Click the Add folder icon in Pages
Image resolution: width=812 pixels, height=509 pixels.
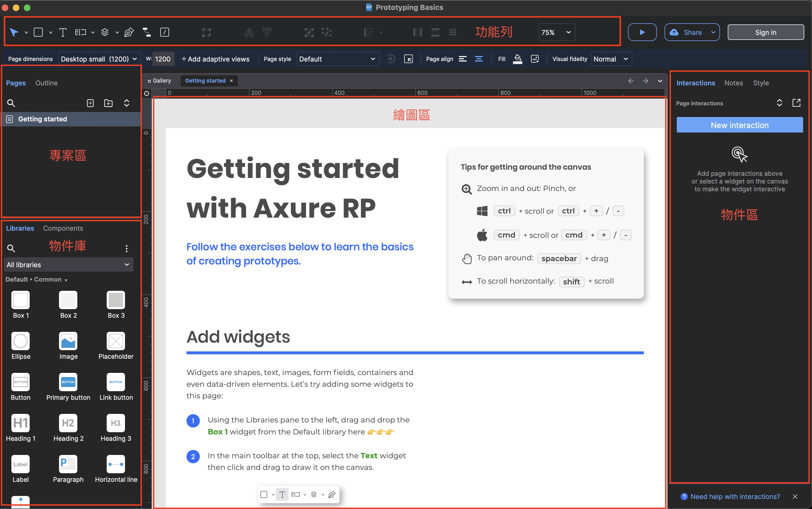coord(108,103)
